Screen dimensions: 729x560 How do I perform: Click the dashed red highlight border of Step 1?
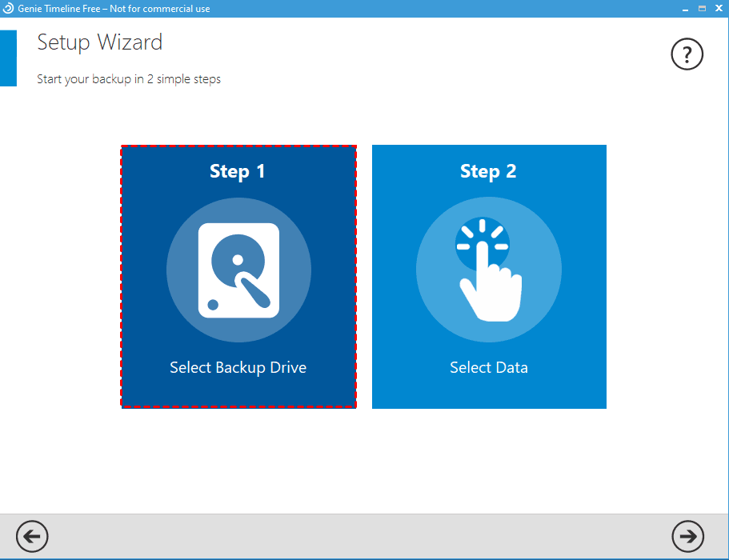coord(238,146)
